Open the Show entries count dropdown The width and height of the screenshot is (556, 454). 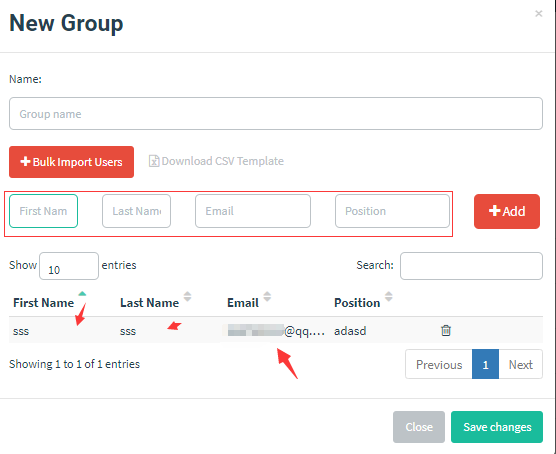pyautogui.click(x=69, y=266)
